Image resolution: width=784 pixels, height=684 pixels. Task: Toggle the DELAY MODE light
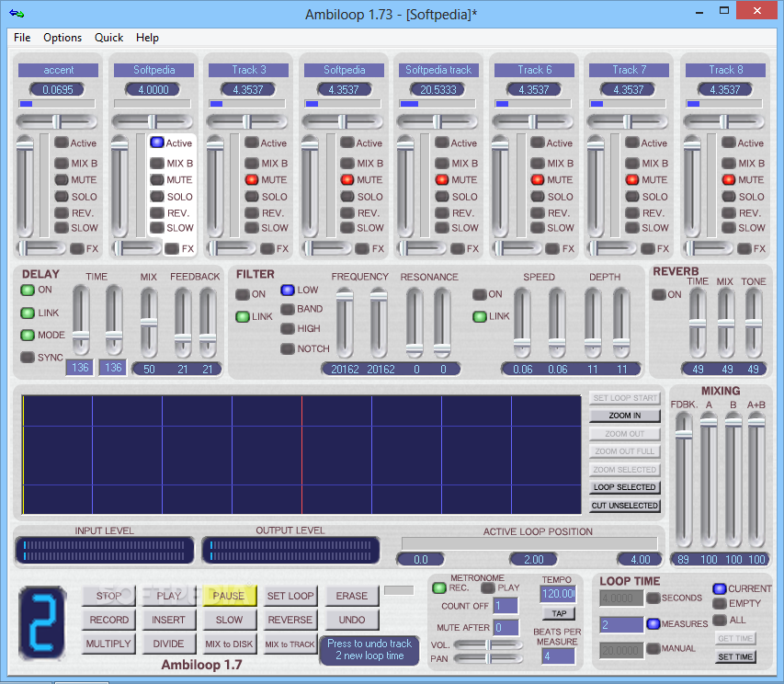coord(28,335)
